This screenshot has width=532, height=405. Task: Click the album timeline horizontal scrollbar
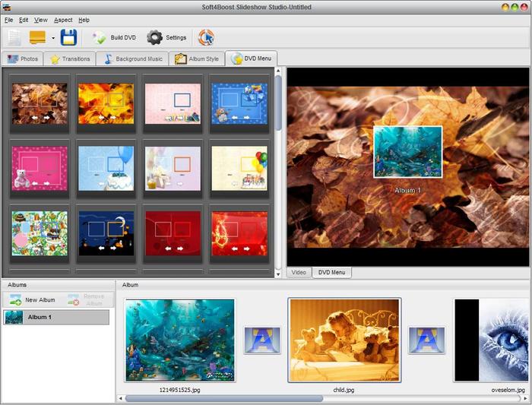pyautogui.click(x=223, y=398)
